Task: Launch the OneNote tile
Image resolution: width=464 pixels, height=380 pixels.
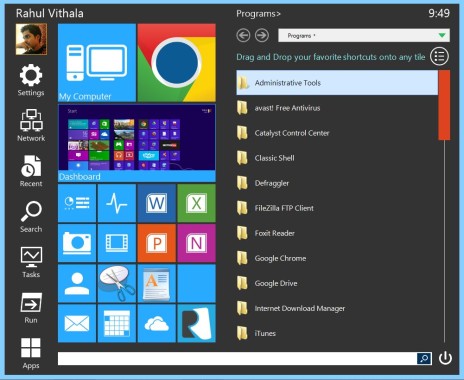Action: 197,243
